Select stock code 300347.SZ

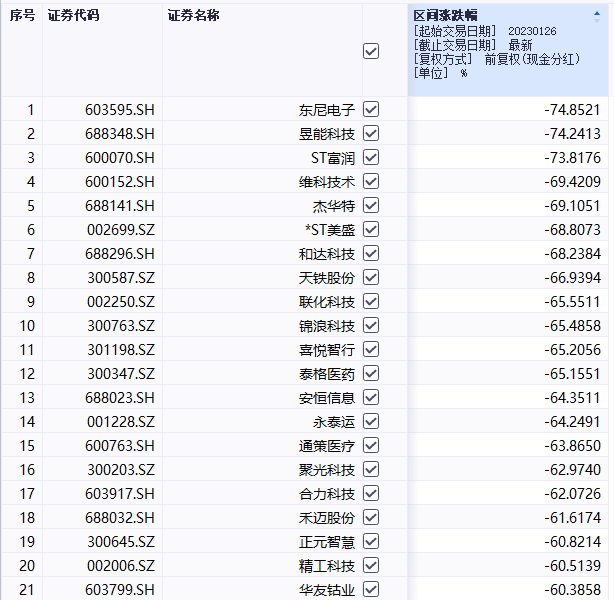(x=121, y=374)
